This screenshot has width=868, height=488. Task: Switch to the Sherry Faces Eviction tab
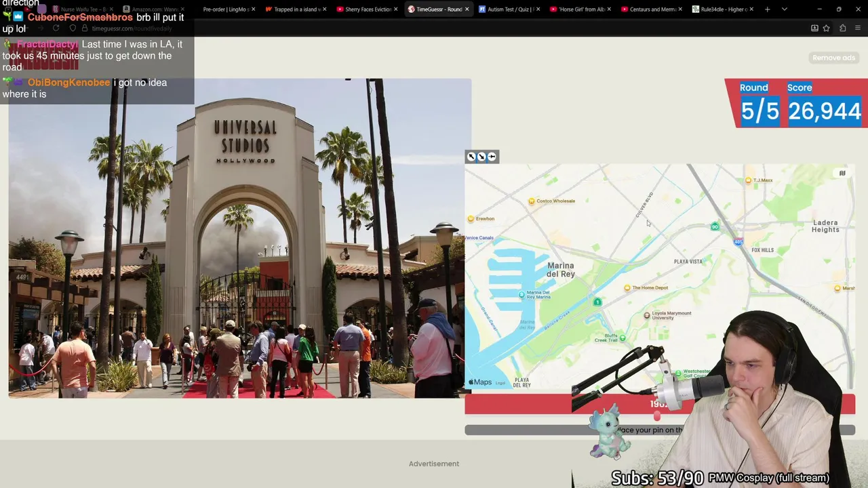(x=367, y=9)
